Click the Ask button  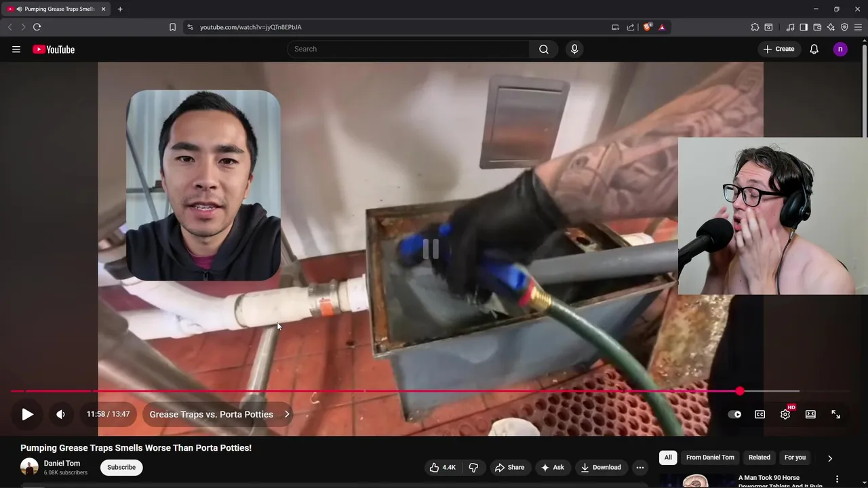[552, 467]
